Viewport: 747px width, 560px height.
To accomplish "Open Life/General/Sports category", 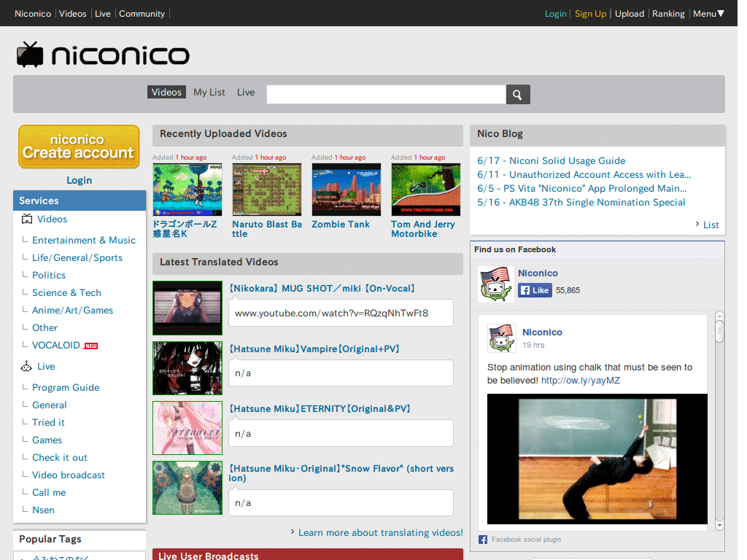I will [77, 257].
